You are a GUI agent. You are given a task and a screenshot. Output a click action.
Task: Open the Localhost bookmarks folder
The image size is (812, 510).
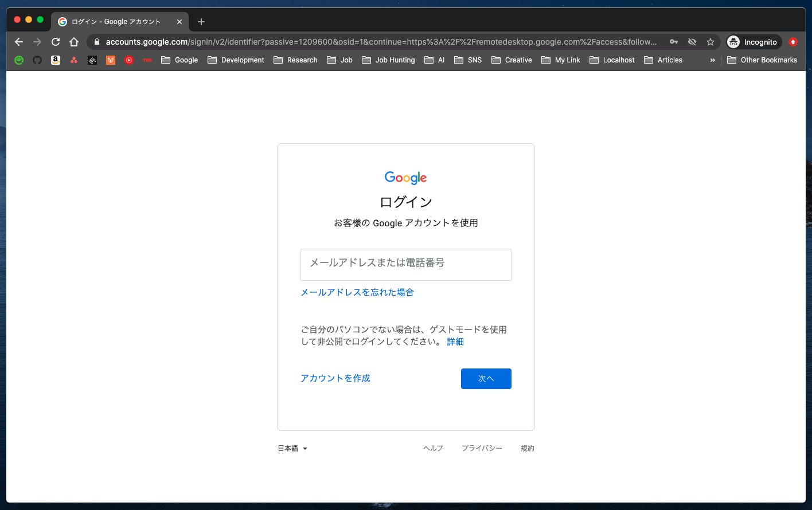point(612,60)
